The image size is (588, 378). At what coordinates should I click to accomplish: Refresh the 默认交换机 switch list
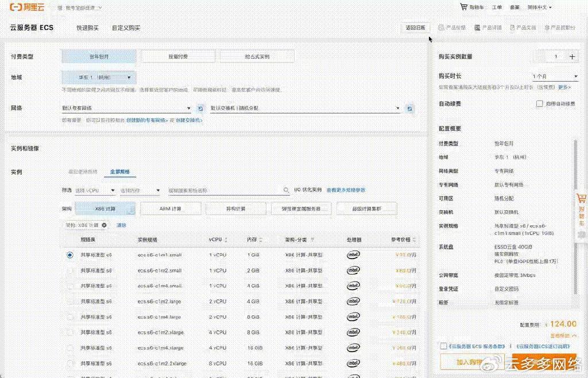click(x=410, y=109)
